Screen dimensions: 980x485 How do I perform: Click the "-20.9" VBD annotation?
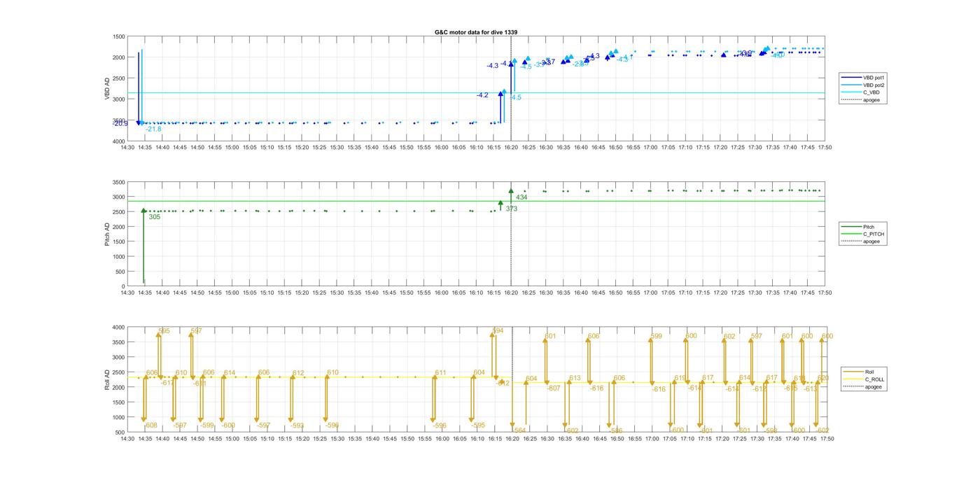click(120, 123)
